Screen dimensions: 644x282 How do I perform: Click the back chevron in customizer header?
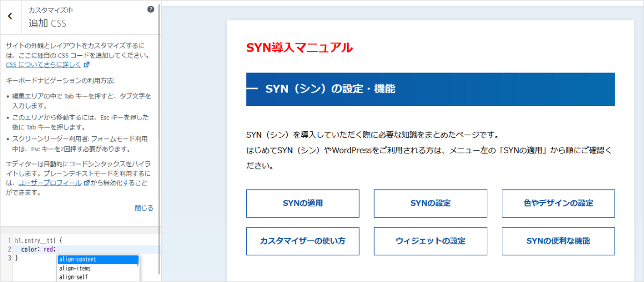coord(10,17)
